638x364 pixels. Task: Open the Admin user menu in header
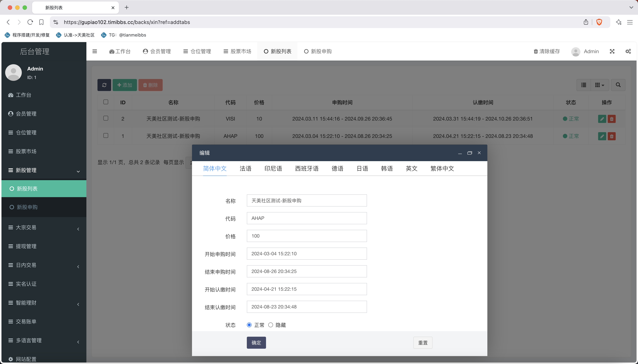[x=585, y=51]
